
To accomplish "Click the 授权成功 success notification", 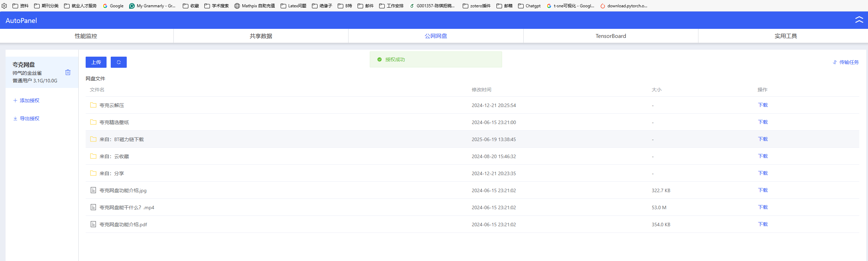I will (436, 59).
